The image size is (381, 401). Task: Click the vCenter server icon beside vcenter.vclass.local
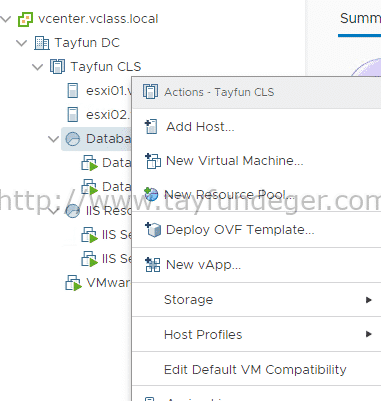[25, 19]
